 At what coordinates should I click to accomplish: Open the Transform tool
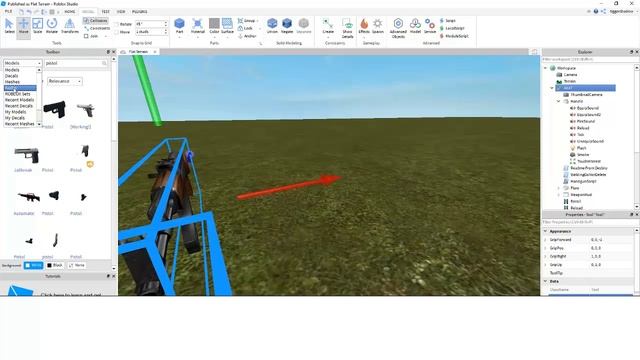coord(70,27)
